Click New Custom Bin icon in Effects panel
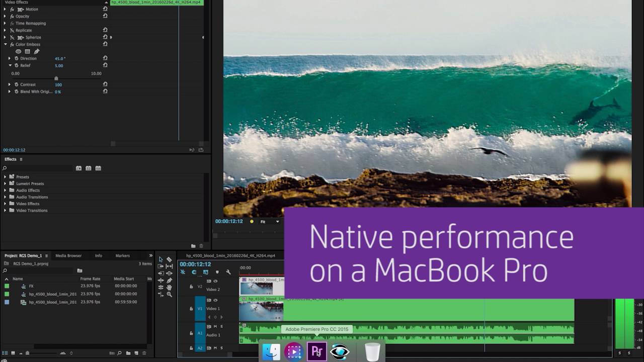This screenshot has height=362, width=644. tap(193, 246)
